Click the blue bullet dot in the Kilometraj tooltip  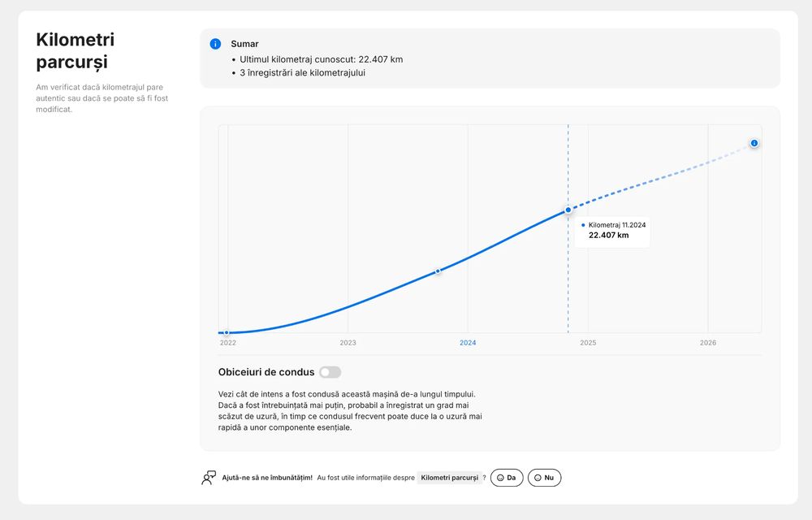point(583,225)
